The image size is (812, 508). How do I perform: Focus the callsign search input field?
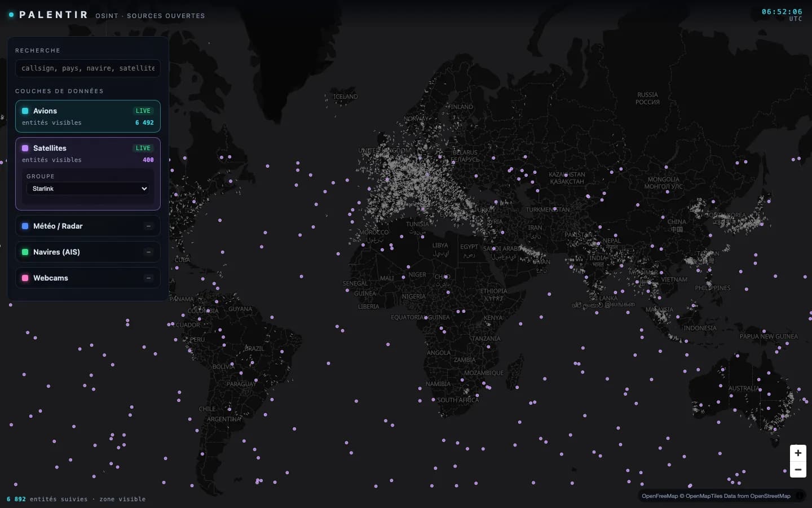point(88,68)
